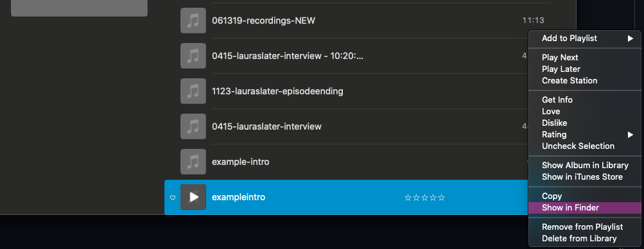Click the music note icon for 061319-recordings-NEW
This screenshot has height=249, width=644.
(x=193, y=21)
